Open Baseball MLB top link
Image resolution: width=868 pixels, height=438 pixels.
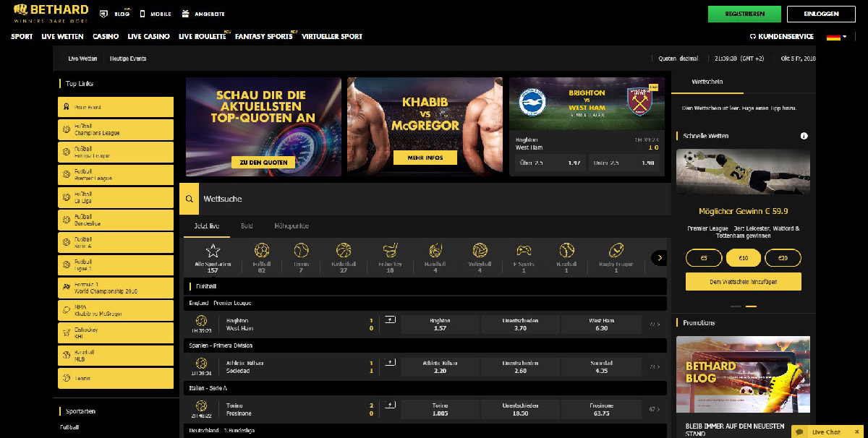pyautogui.click(x=116, y=355)
